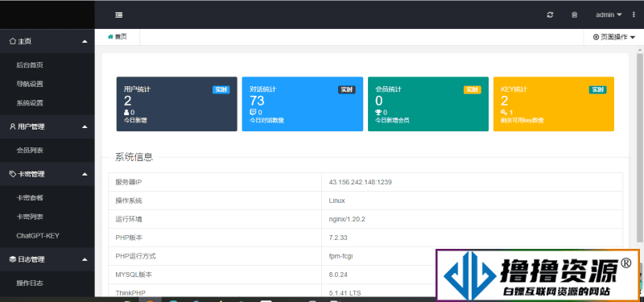The height and width of the screenshot is (302, 644).
Task: Click the 操作系统 label
Action: click(129, 201)
